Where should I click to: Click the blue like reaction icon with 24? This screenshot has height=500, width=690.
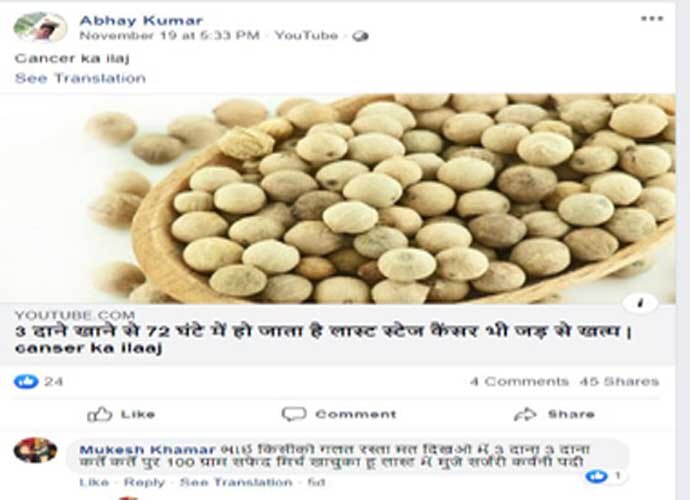tap(26, 381)
